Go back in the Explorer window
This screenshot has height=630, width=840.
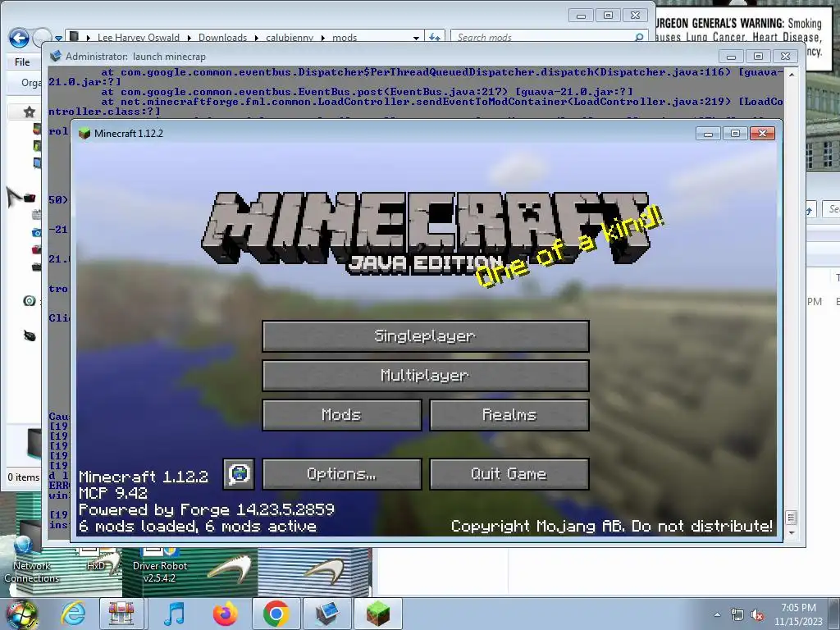(x=19, y=38)
